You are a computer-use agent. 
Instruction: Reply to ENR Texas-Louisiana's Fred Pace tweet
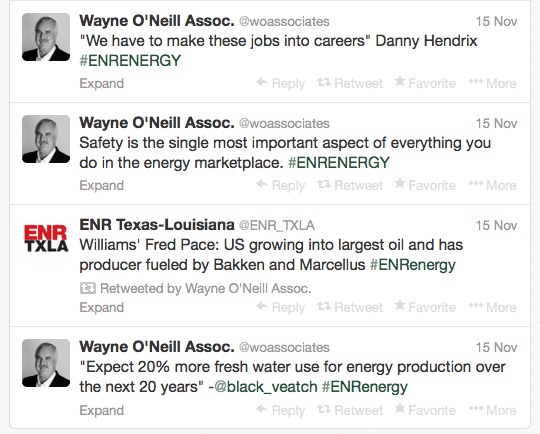click(281, 307)
